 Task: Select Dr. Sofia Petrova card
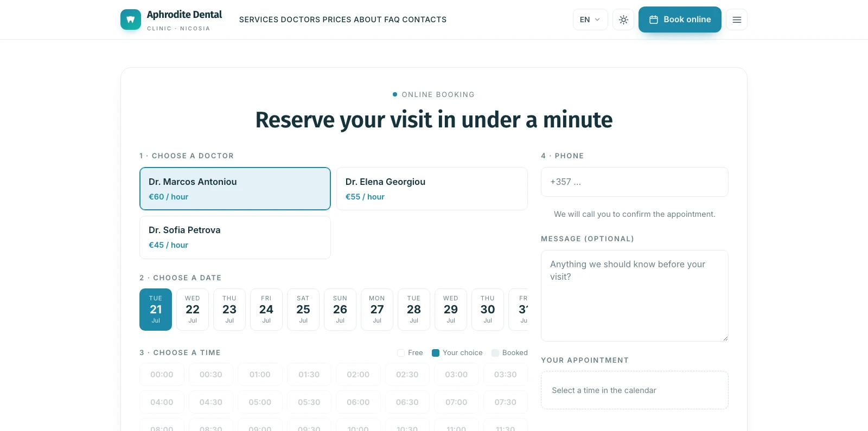click(235, 237)
